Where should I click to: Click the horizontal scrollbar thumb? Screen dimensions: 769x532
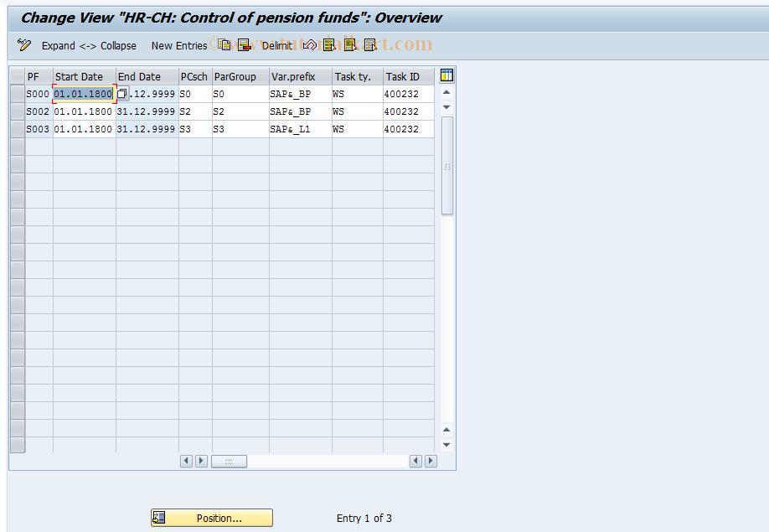pos(229,461)
